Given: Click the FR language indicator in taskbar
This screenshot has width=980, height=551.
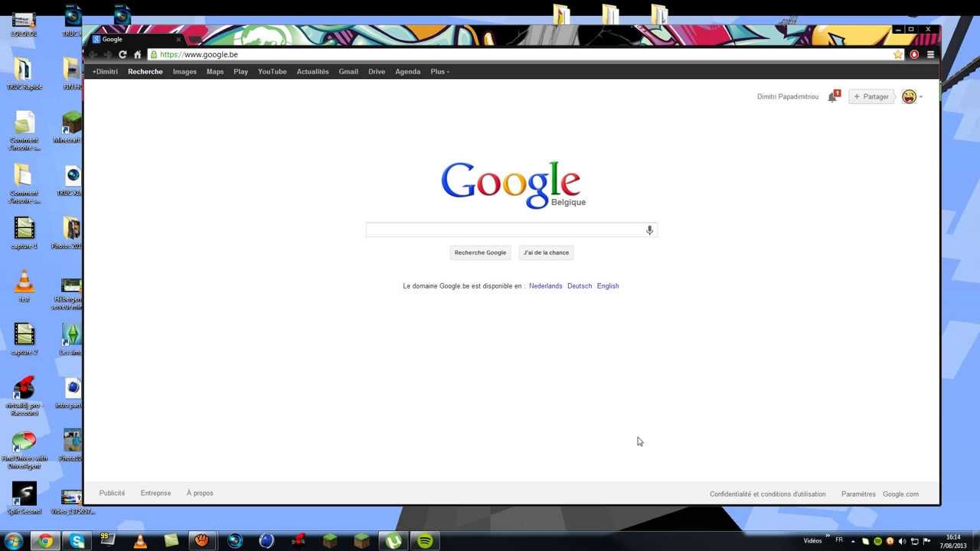Looking at the screenshot, I should 839,540.
